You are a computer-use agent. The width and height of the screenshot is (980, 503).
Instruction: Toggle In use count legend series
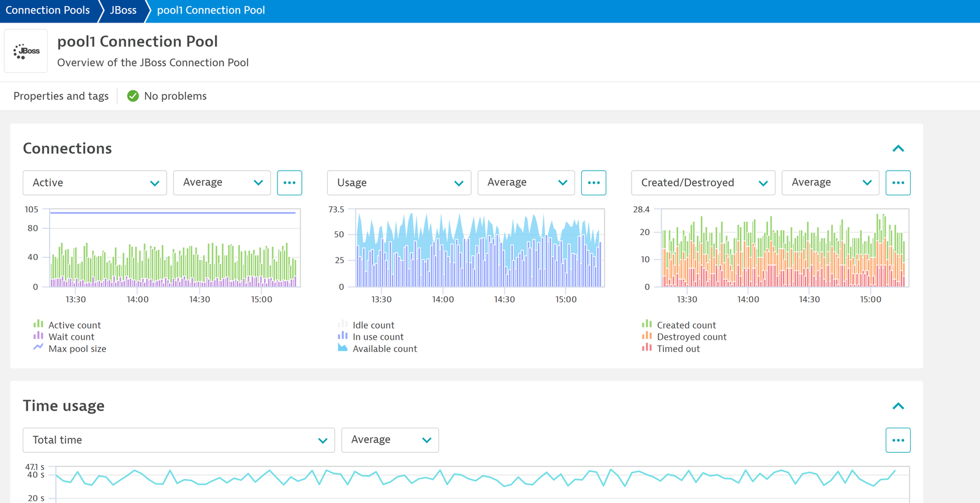click(378, 337)
